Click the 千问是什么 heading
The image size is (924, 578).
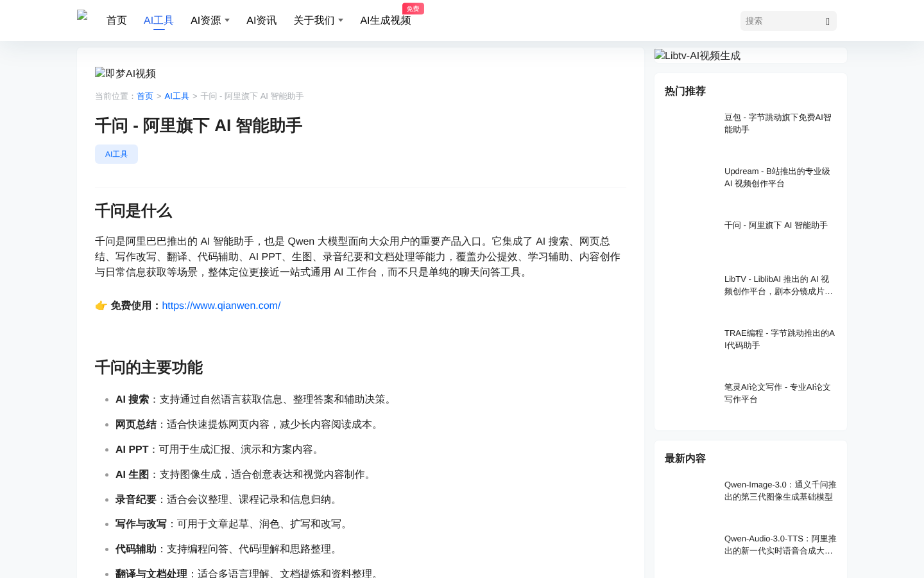tap(133, 211)
